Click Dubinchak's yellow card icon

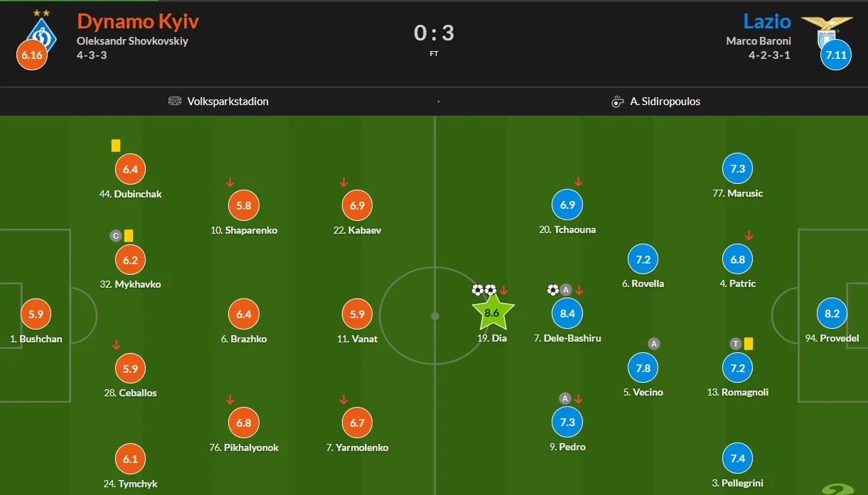(x=116, y=146)
